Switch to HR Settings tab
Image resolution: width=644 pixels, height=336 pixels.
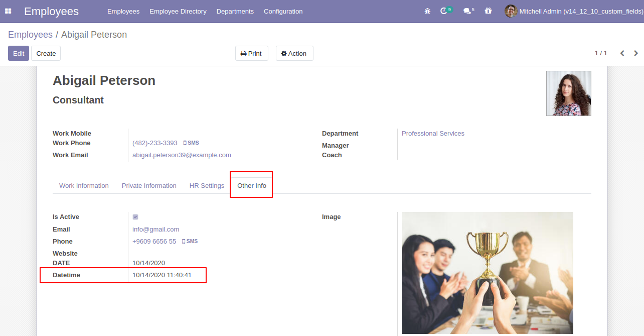[207, 186]
